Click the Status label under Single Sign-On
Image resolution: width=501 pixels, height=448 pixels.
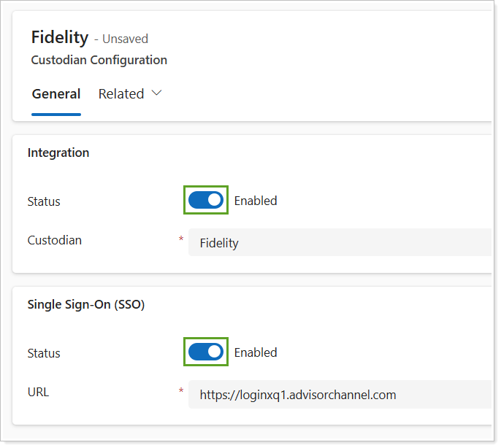pos(44,353)
